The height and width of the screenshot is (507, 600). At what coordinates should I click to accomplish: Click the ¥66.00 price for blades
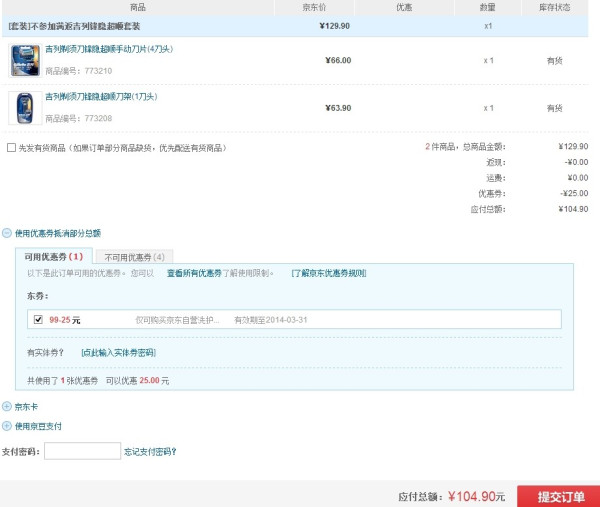pos(338,60)
